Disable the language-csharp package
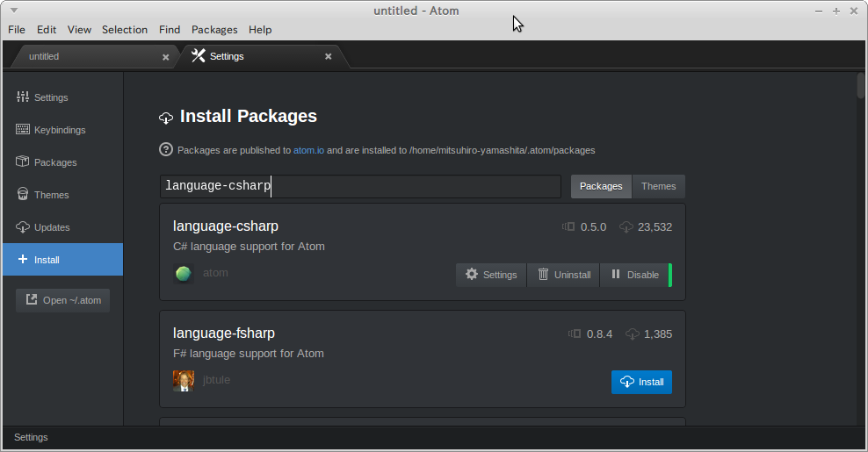Screen dimensions: 868x452 pyautogui.click(x=634, y=275)
